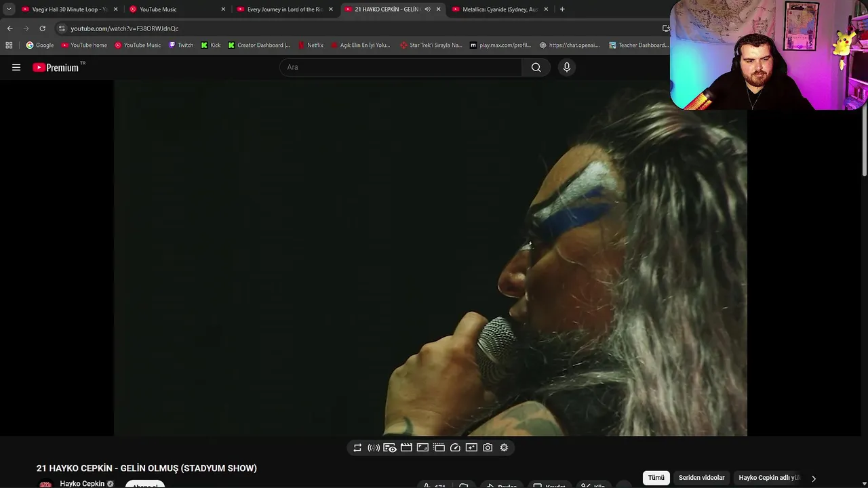868x488 pixels.
Task: Open the YouTube home bookmark
Action: 84,45
